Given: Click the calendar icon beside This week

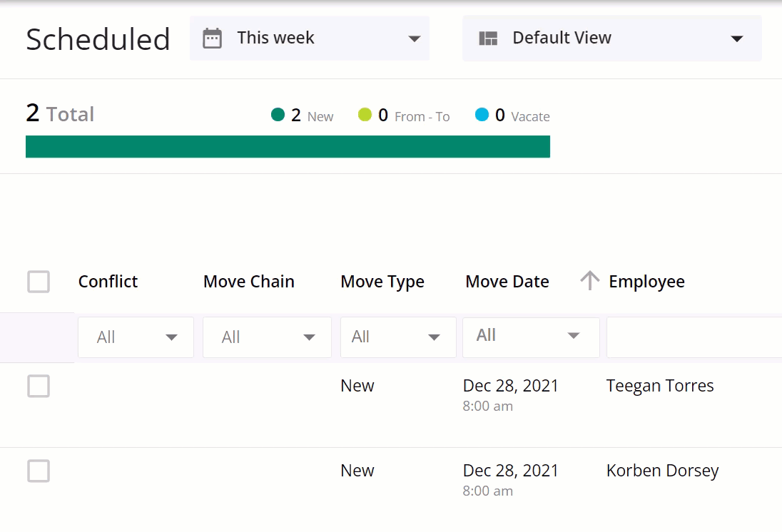Looking at the screenshot, I should pyautogui.click(x=212, y=39).
